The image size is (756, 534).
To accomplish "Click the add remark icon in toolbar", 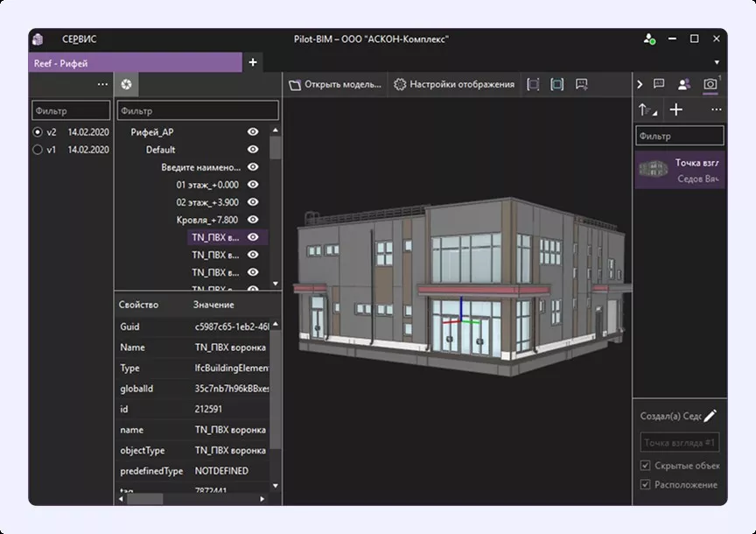I will (x=581, y=85).
